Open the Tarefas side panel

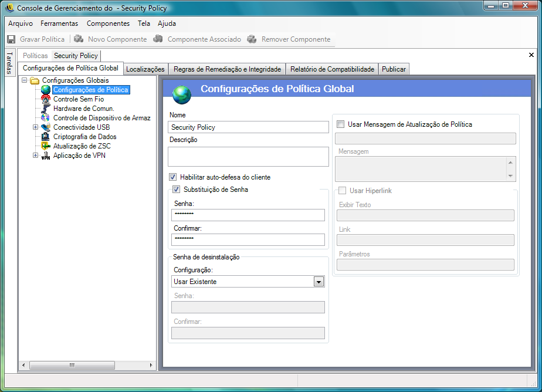click(x=9, y=63)
